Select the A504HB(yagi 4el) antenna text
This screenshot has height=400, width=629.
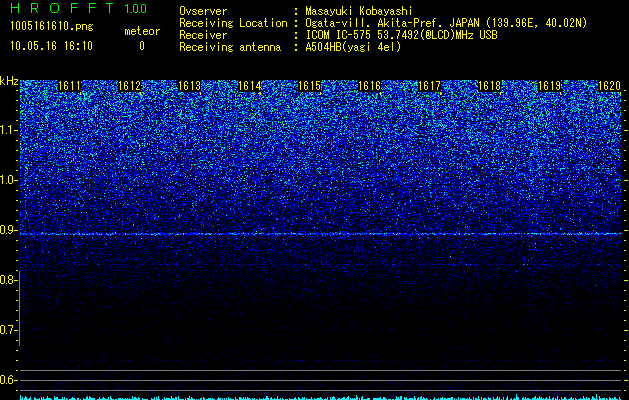click(353, 47)
